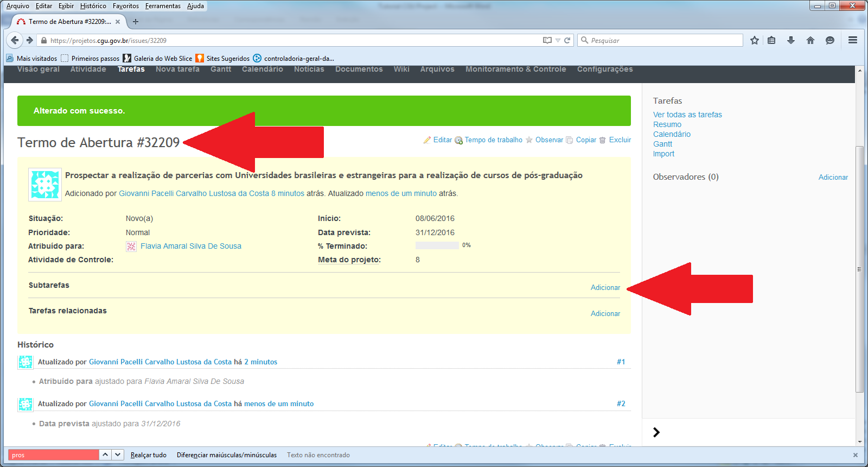
Task: Open the Gantt tab in project menu
Action: (221, 69)
